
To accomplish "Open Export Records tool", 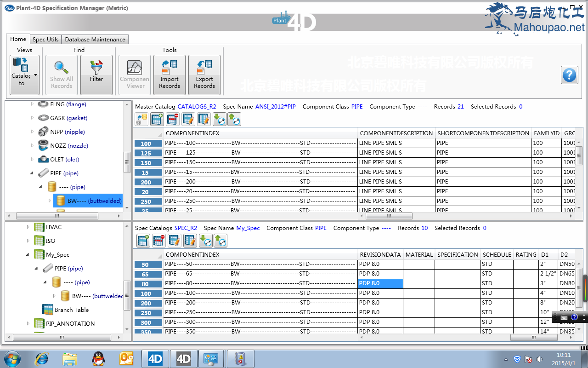I will (204, 75).
